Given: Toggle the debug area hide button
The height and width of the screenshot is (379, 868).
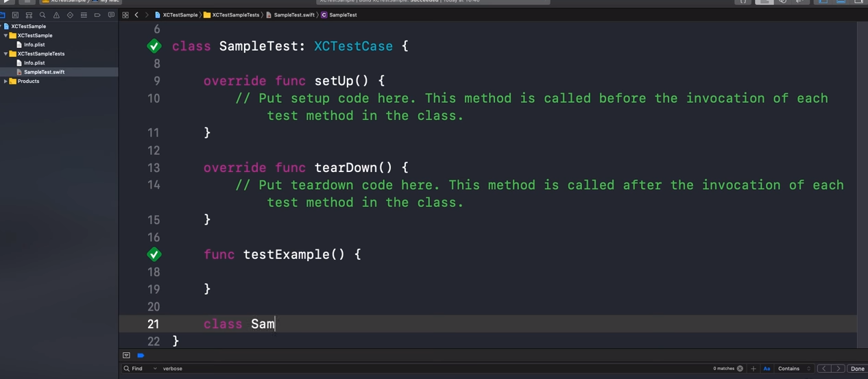Looking at the screenshot, I should click(126, 355).
